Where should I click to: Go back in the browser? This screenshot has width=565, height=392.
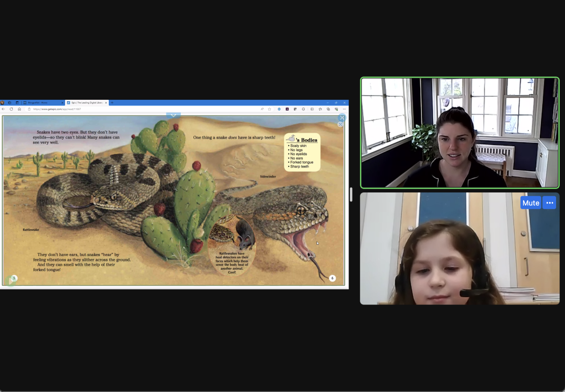[4, 109]
